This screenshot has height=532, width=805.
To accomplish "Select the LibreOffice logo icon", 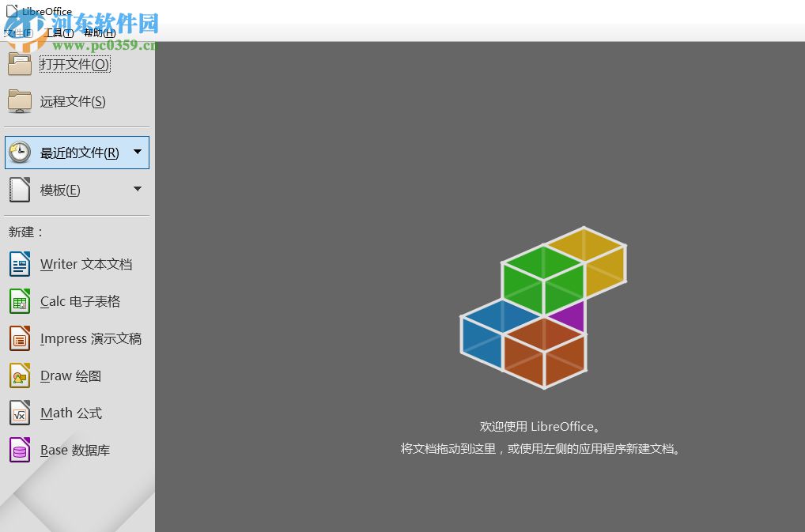I will pos(12,11).
